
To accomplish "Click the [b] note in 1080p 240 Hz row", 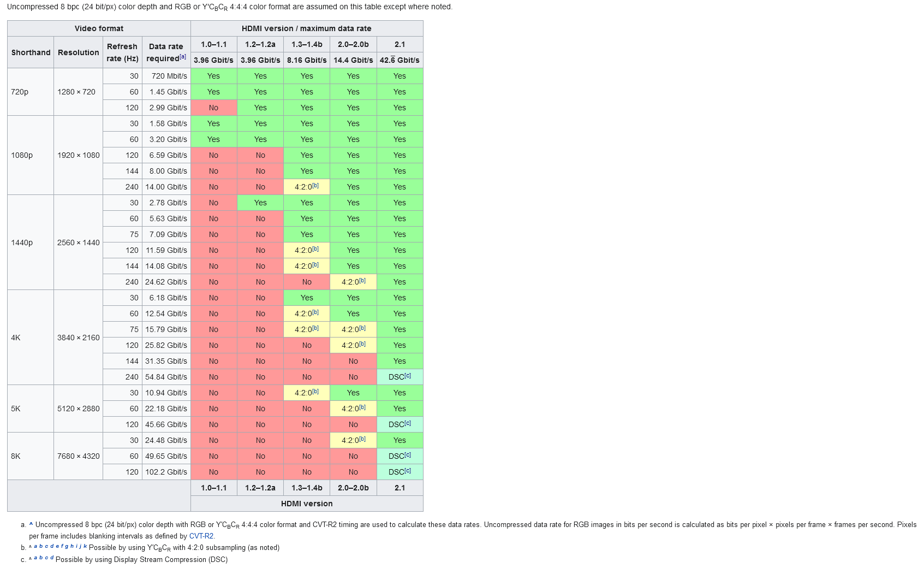I will (315, 186).
